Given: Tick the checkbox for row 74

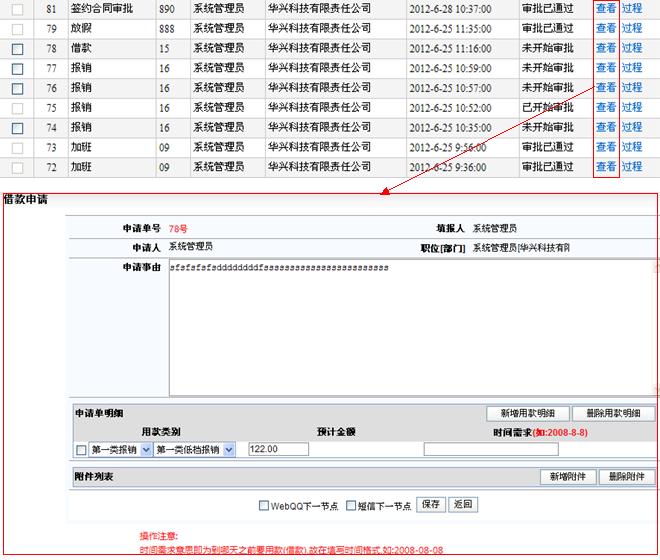Looking at the screenshot, I should (x=17, y=128).
